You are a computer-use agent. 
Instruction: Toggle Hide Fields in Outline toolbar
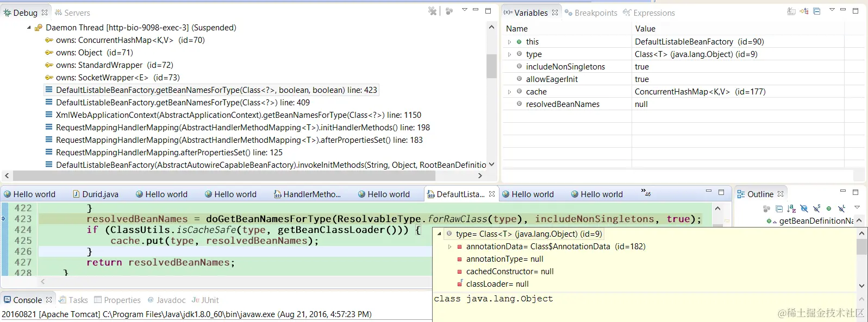click(x=804, y=209)
